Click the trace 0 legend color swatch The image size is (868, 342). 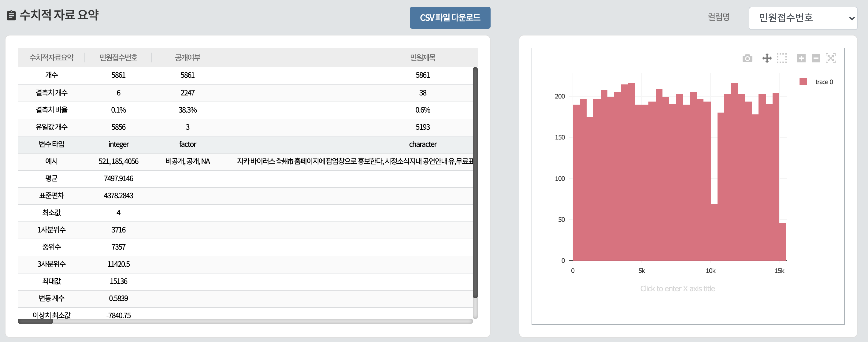[x=803, y=82]
